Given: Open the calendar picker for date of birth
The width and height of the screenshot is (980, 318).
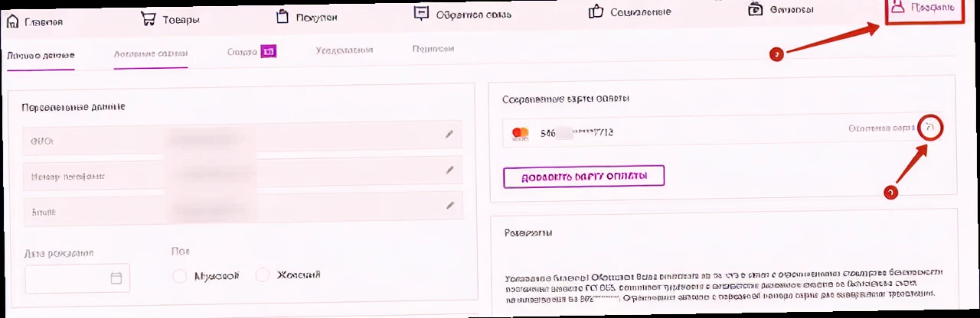Looking at the screenshot, I should 116,278.
